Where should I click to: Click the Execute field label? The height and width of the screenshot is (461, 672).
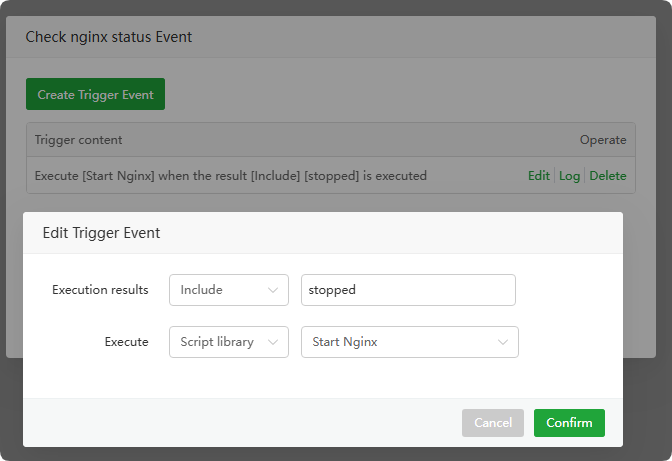(x=126, y=342)
